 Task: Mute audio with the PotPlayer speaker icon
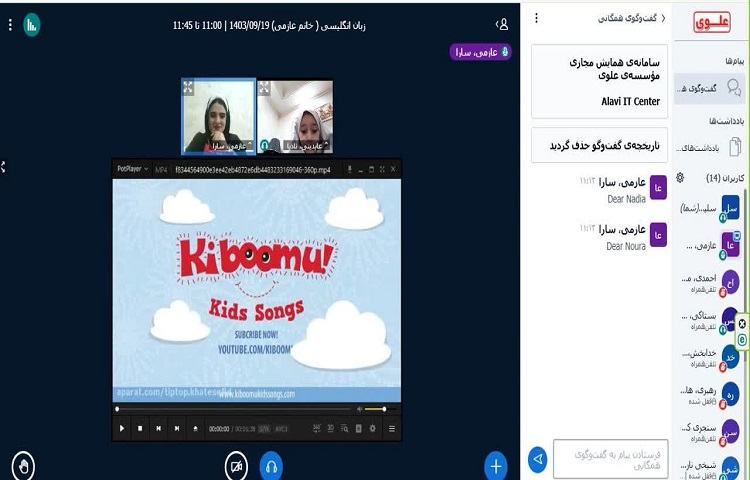point(359,409)
